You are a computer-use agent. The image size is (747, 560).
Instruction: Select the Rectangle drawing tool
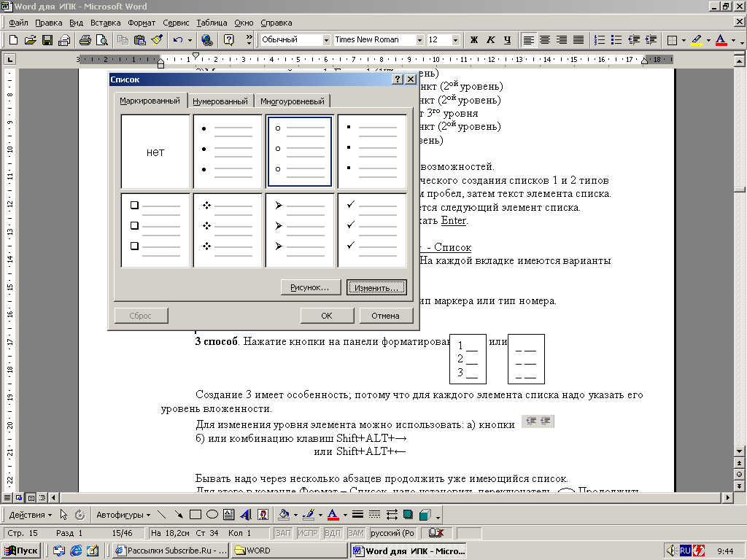click(196, 515)
